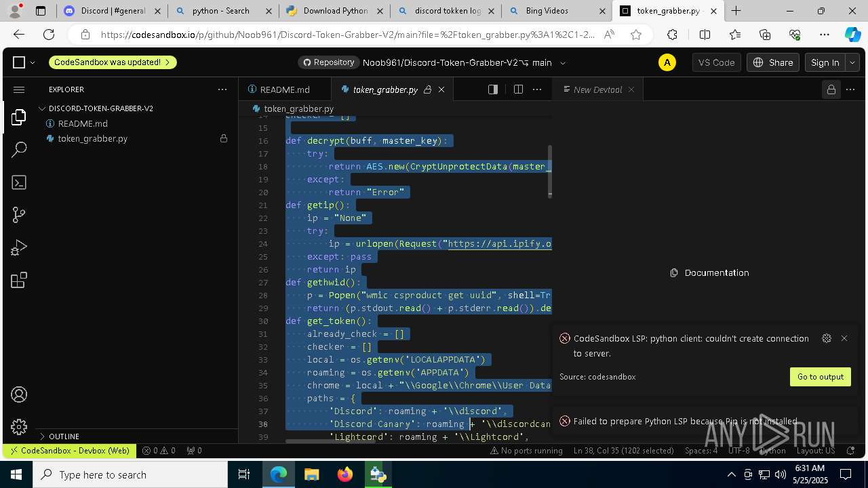
Task: Click the Windows Start button
Action: (16, 474)
